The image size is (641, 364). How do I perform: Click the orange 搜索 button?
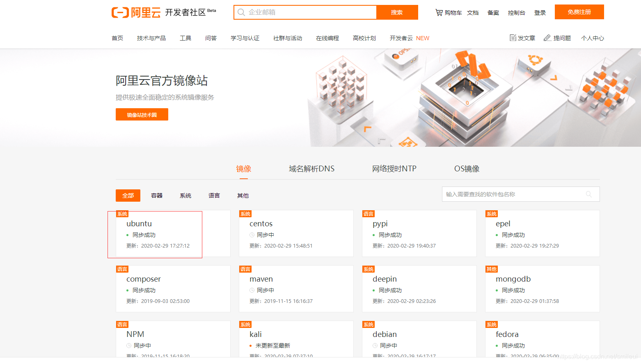397,12
